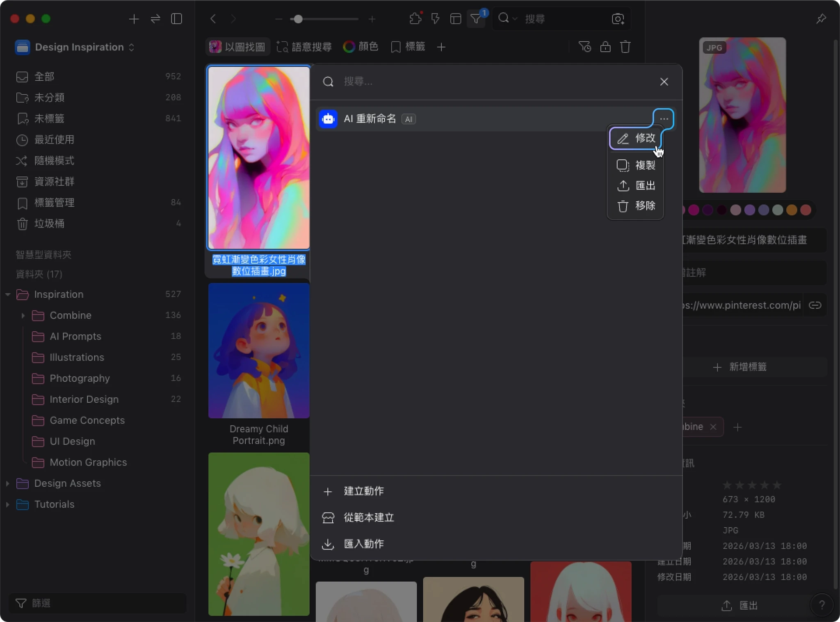
Task: Choose 移除 in the context menu
Action: click(x=636, y=206)
